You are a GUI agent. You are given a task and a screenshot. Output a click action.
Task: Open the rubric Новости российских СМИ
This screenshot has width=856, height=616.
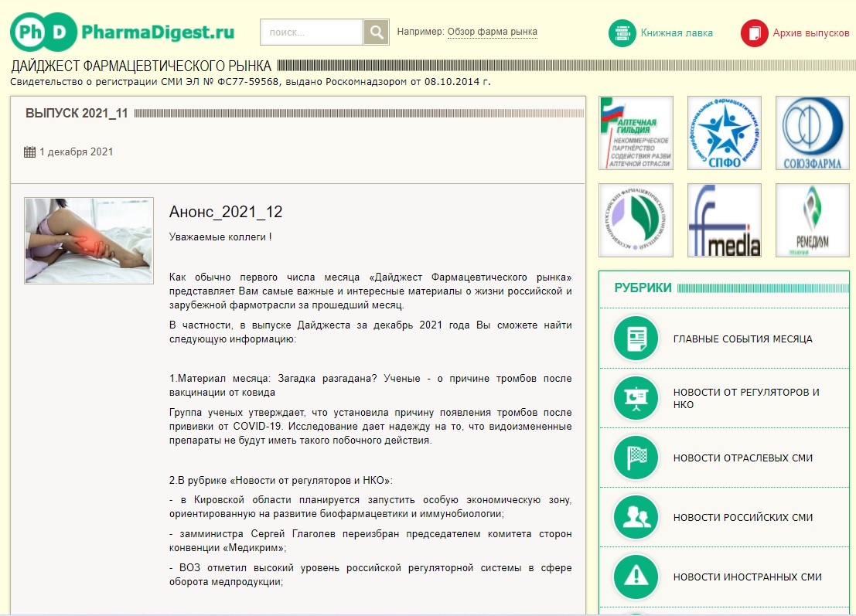pyautogui.click(x=742, y=517)
